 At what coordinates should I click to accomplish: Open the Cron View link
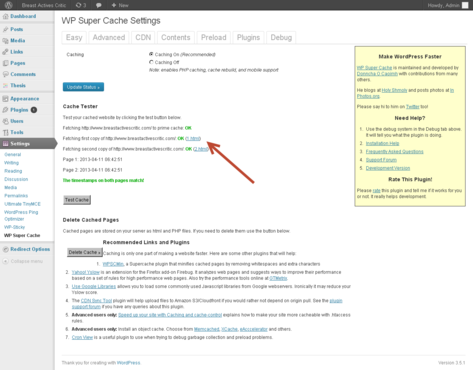pyautogui.click(x=82, y=337)
